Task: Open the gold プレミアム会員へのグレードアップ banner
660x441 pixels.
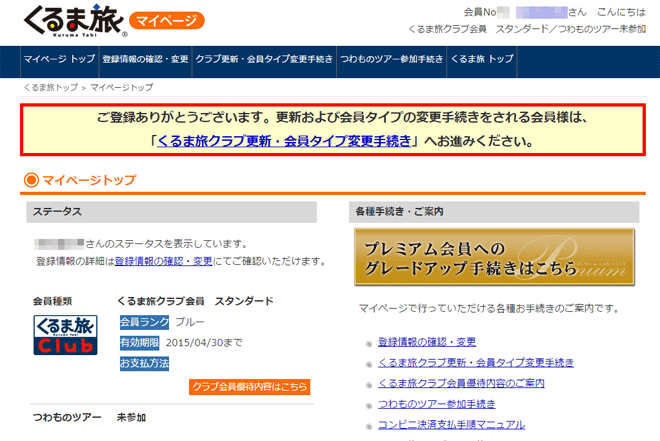Action: point(495,257)
